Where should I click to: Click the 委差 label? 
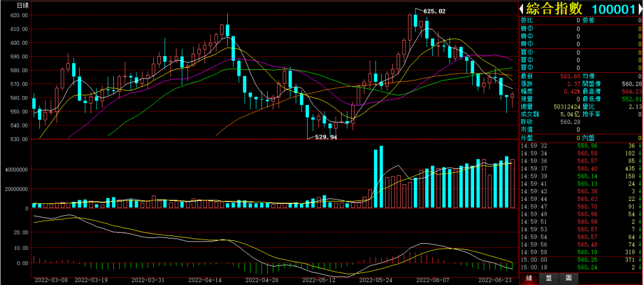(588, 20)
